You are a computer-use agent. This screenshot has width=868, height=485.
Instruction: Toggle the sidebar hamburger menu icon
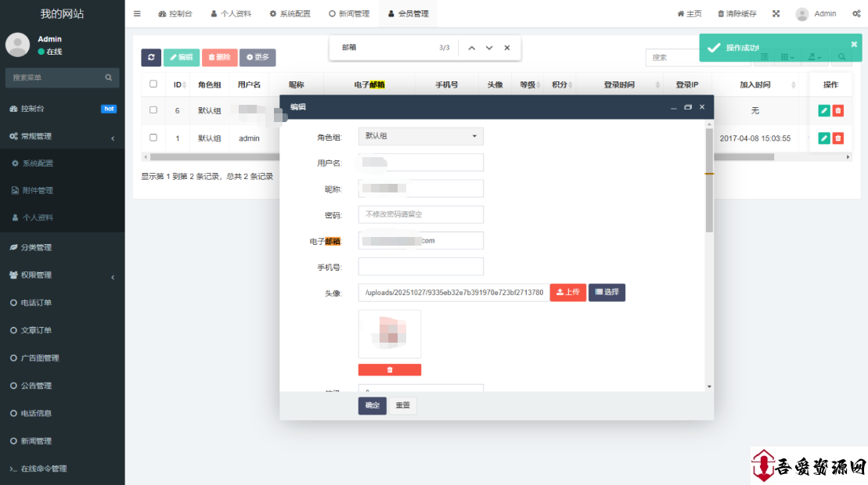pos(137,13)
